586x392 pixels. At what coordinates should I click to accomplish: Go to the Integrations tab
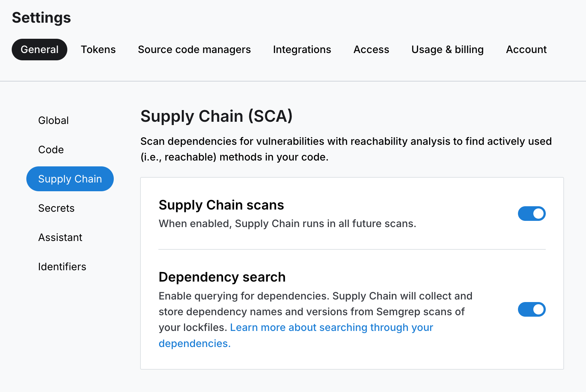(302, 49)
